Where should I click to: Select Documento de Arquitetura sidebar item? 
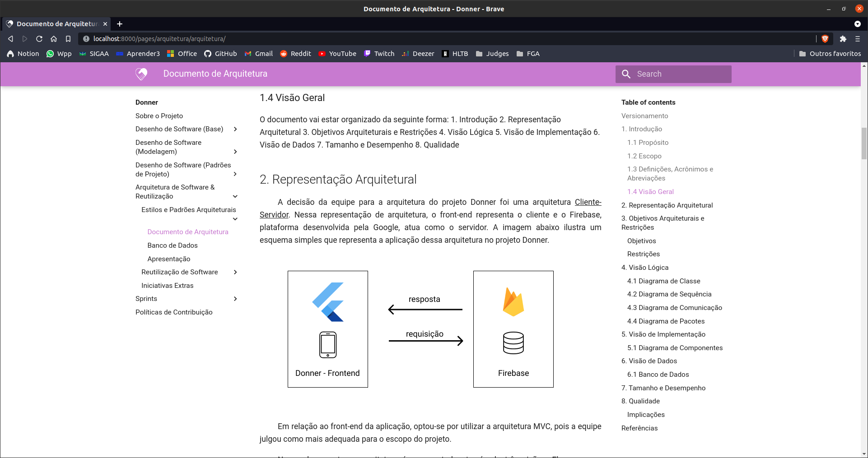pos(188,232)
